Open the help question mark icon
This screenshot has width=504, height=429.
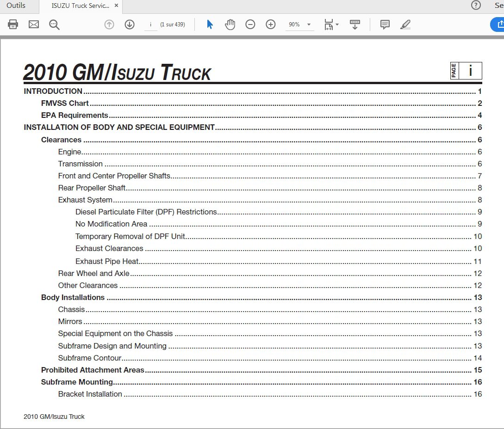point(476,5)
